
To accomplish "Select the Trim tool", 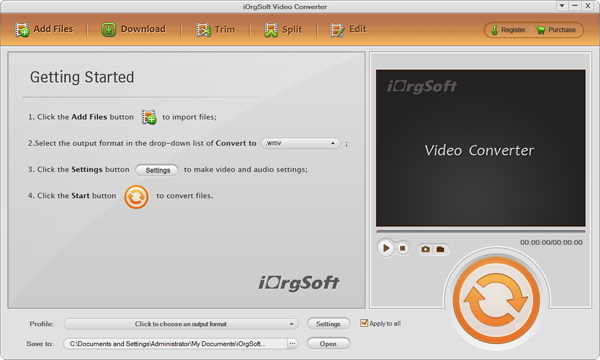I will pos(215,29).
